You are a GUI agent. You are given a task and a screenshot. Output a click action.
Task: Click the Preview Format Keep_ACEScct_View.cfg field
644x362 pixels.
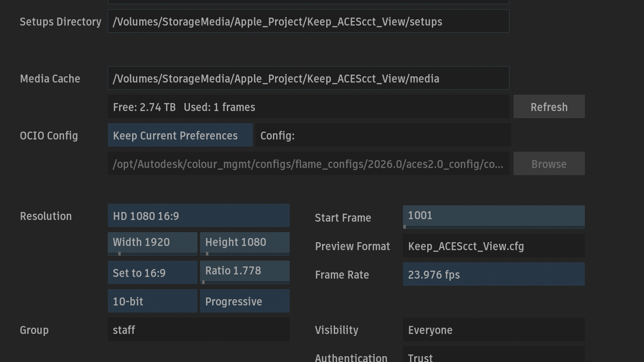coord(493,246)
